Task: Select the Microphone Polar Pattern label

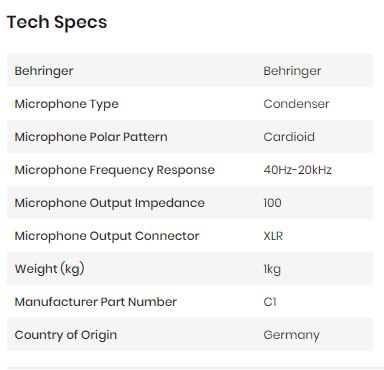Action: click(91, 137)
